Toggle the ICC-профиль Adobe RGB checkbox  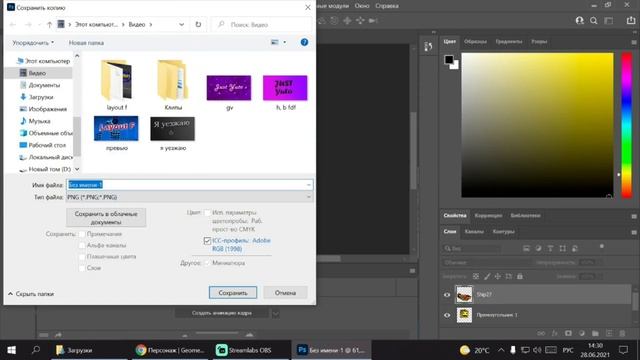pos(207,241)
